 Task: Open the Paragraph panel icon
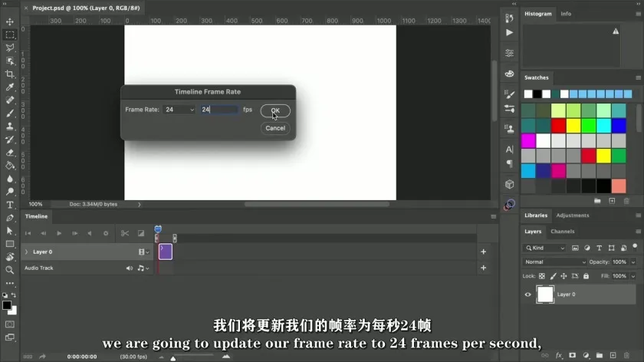pyautogui.click(x=509, y=163)
